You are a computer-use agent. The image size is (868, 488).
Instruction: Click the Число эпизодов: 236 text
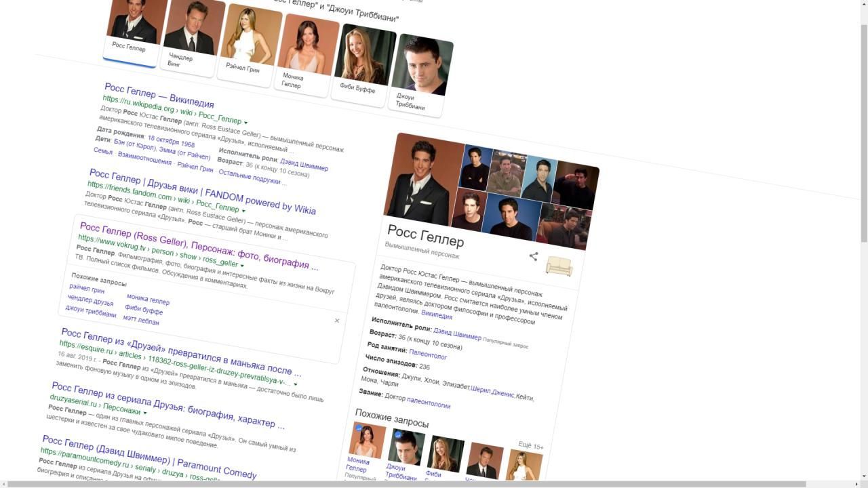[397, 363]
